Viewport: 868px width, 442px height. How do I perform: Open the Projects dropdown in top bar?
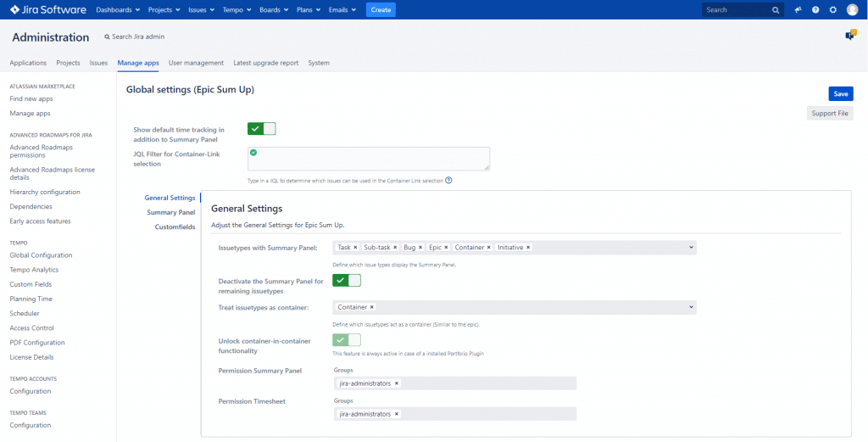(x=164, y=10)
